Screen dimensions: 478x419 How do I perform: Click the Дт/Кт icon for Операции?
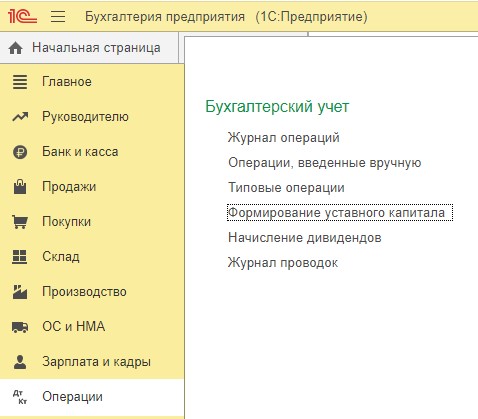pyautogui.click(x=20, y=397)
